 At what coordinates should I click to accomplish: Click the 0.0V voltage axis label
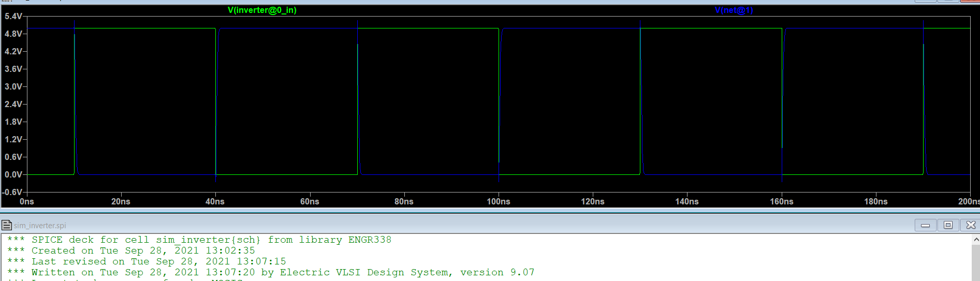click(x=13, y=174)
